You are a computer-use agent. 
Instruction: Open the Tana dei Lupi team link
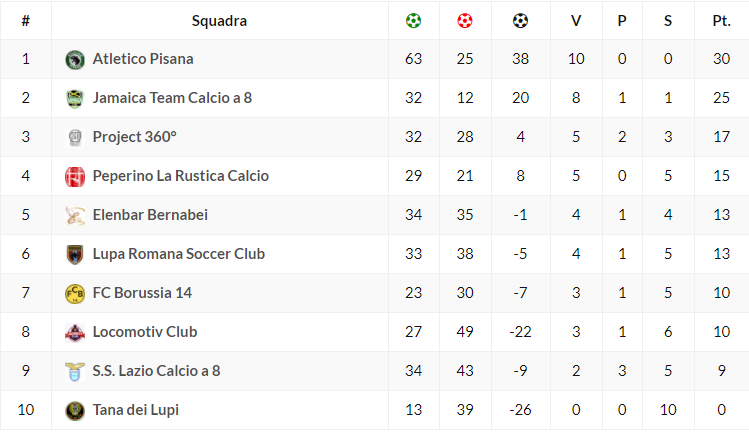[136, 410]
